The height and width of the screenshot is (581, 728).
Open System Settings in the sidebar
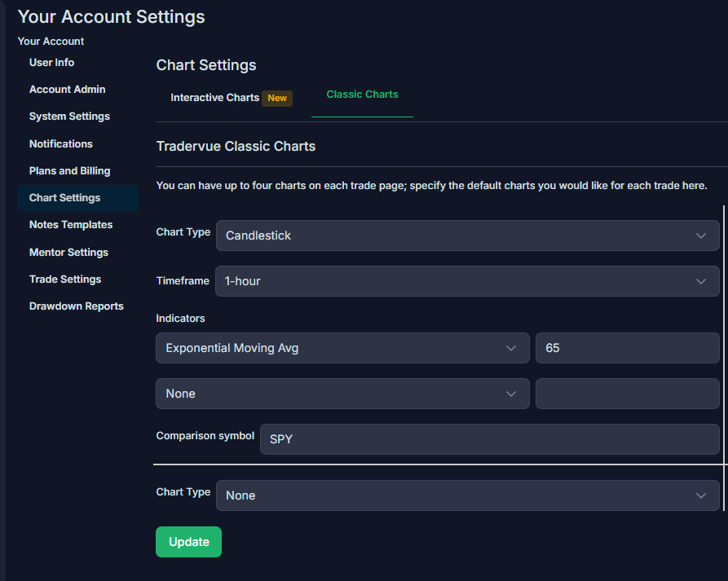point(69,116)
